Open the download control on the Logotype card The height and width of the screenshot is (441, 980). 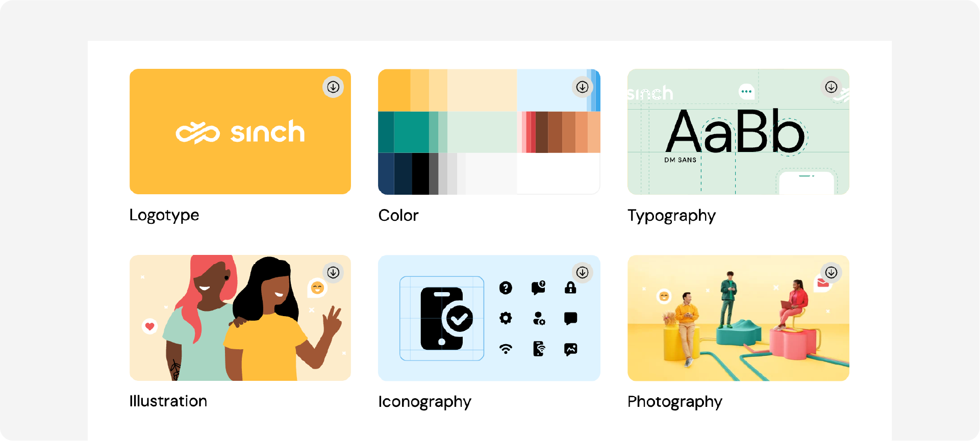click(x=333, y=87)
